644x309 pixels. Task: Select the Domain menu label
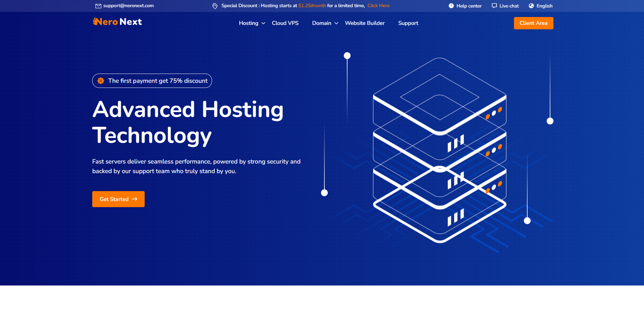(x=322, y=23)
